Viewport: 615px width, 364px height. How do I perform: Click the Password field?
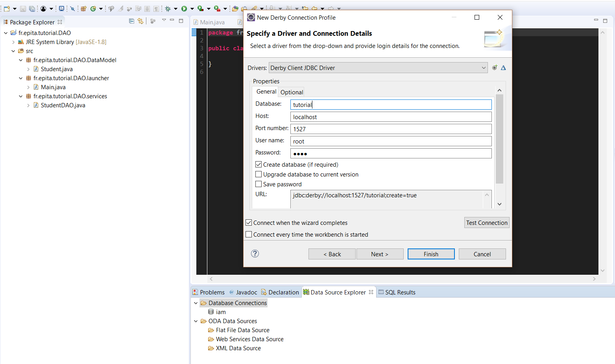click(x=391, y=153)
